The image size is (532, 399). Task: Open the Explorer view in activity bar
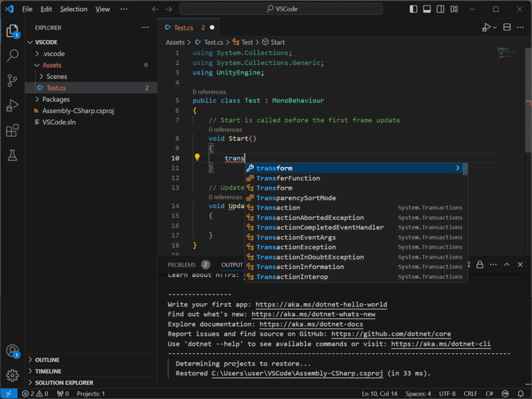coord(12,31)
